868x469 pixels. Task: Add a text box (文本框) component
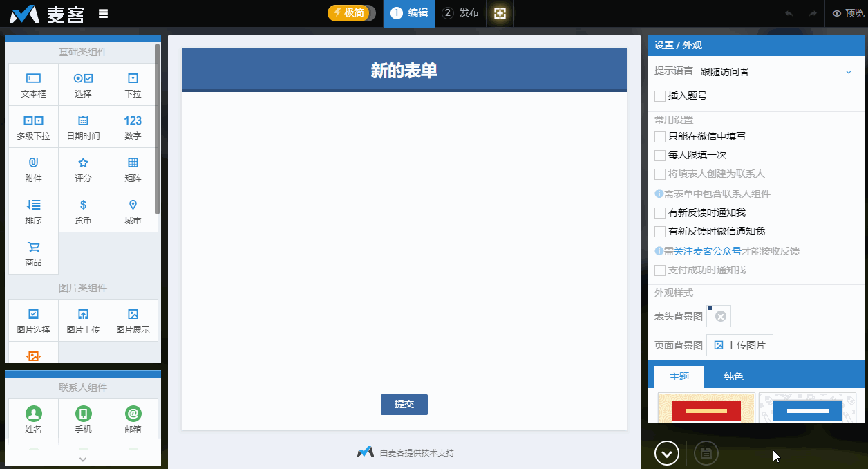click(x=33, y=85)
